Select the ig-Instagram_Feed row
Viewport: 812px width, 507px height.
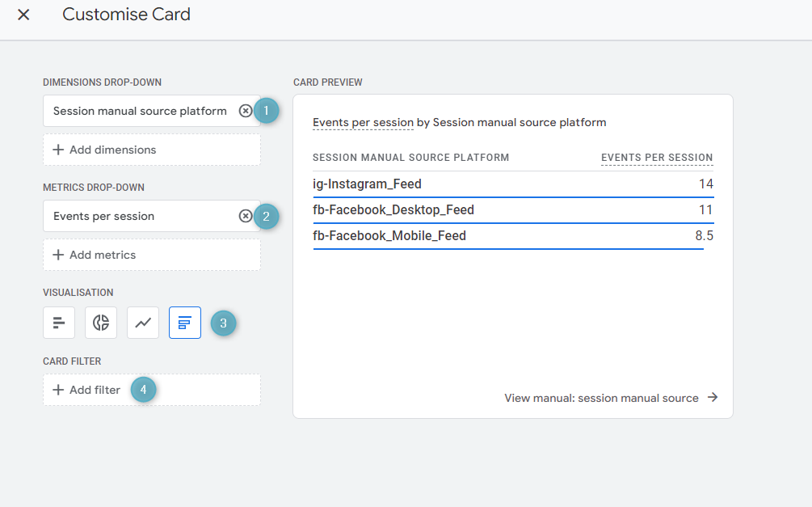(513, 184)
